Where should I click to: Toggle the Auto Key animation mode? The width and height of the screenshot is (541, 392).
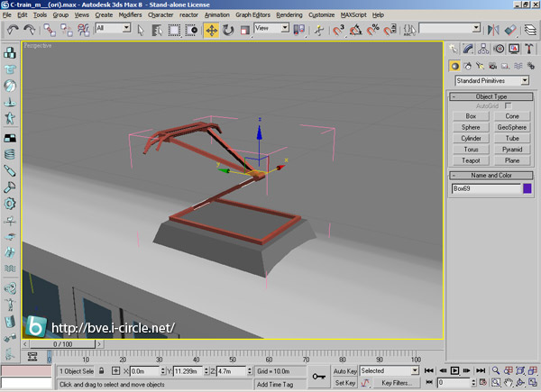(345, 370)
